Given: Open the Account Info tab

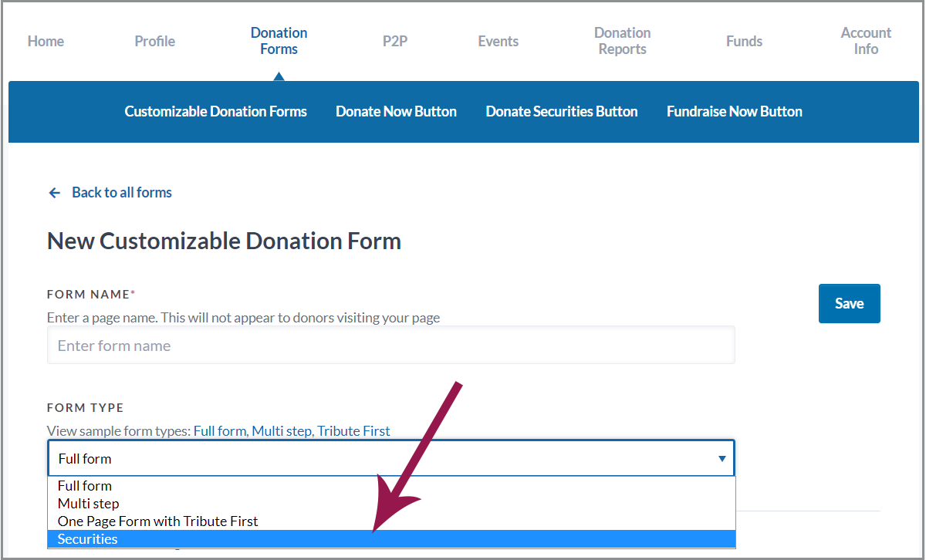Looking at the screenshot, I should tap(866, 41).
